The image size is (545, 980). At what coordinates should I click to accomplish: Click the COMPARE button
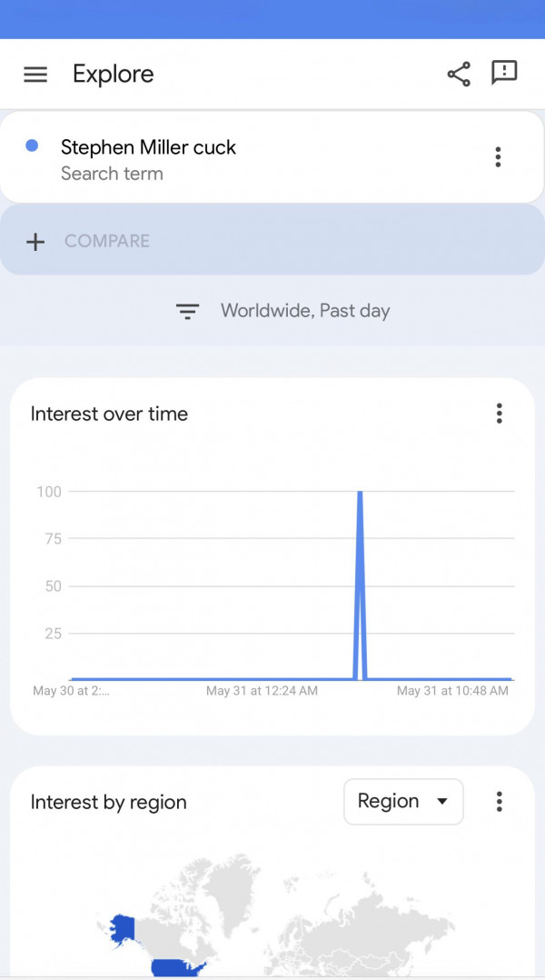(x=107, y=241)
